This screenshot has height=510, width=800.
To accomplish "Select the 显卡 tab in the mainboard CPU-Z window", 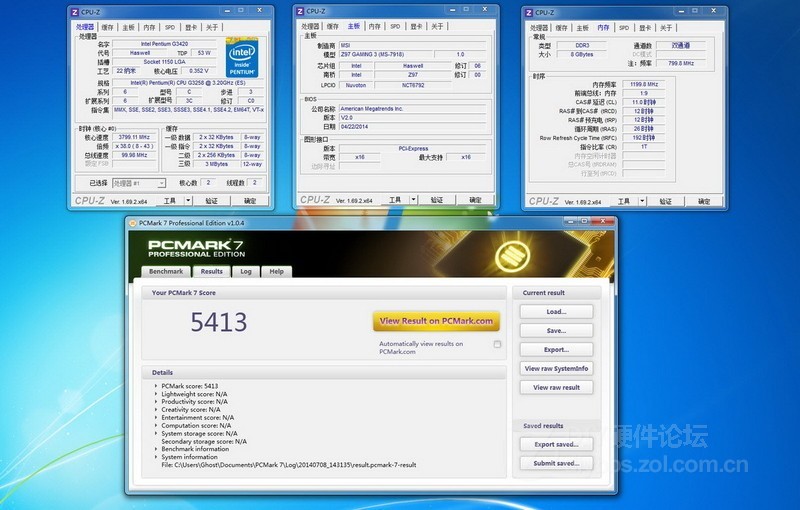I will tap(416, 27).
